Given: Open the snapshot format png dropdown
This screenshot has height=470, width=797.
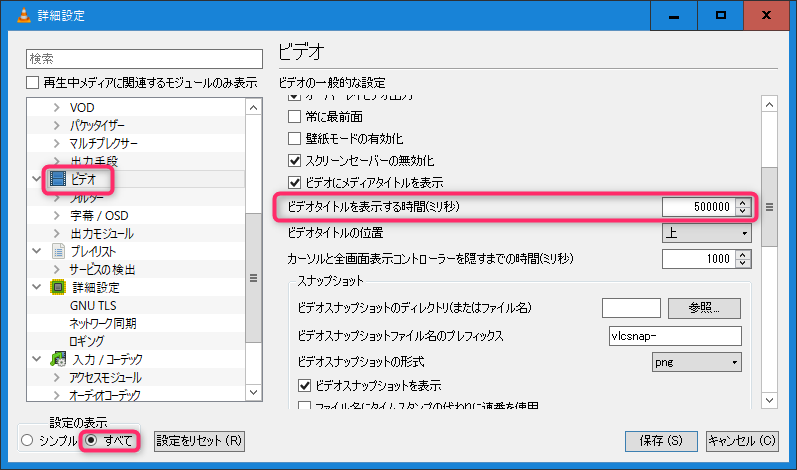Looking at the screenshot, I should (696, 360).
